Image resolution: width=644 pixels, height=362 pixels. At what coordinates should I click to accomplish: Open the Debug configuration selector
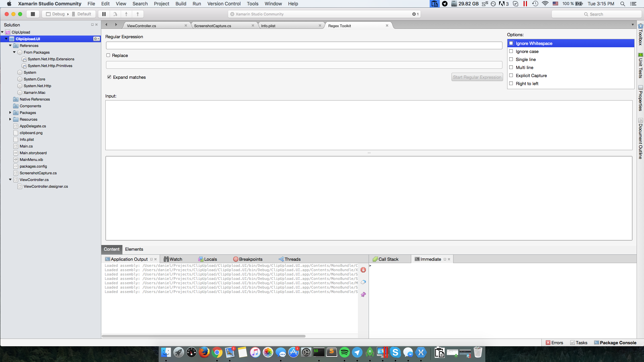[x=56, y=14]
